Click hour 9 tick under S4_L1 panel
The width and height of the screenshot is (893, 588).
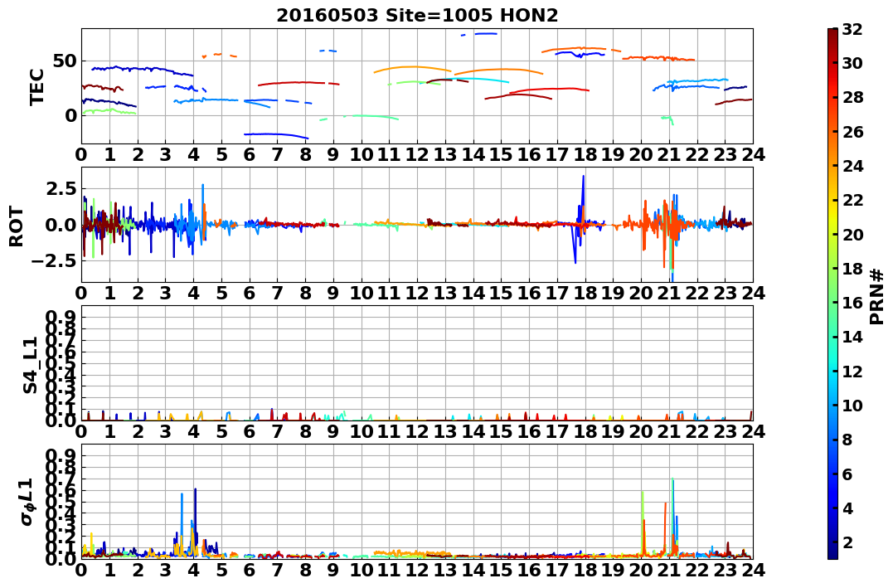[333, 431]
